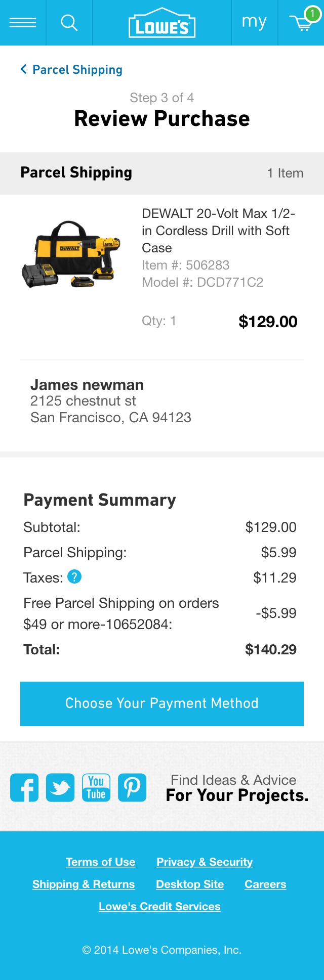This screenshot has width=324, height=980.
Task: Open Lowe's YouTube channel
Action: click(96, 787)
